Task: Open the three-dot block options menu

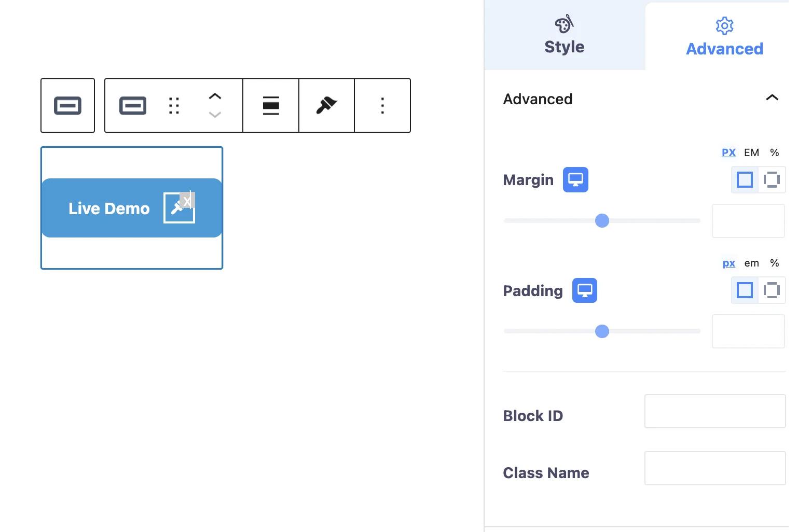Action: pos(382,105)
